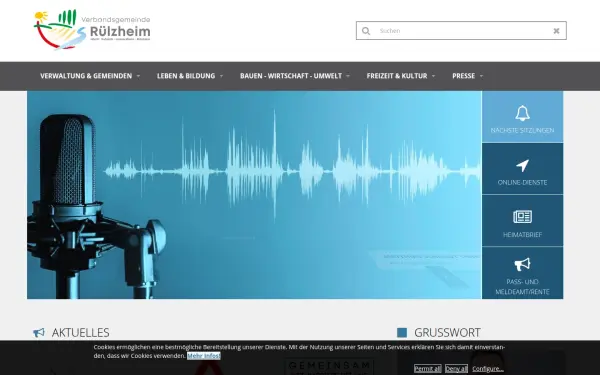Open Configure... cookie settings

click(x=488, y=369)
